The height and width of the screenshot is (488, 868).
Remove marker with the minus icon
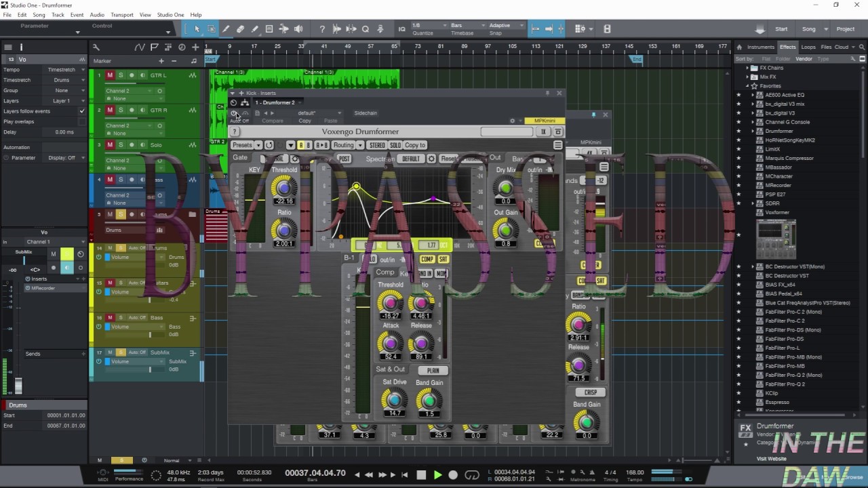point(174,61)
